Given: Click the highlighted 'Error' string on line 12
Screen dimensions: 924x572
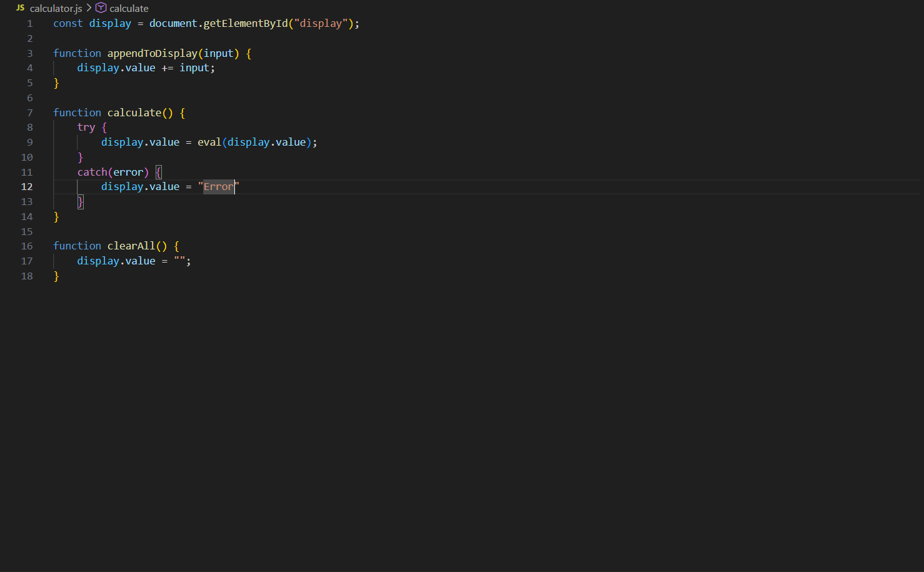Looking at the screenshot, I should (218, 187).
